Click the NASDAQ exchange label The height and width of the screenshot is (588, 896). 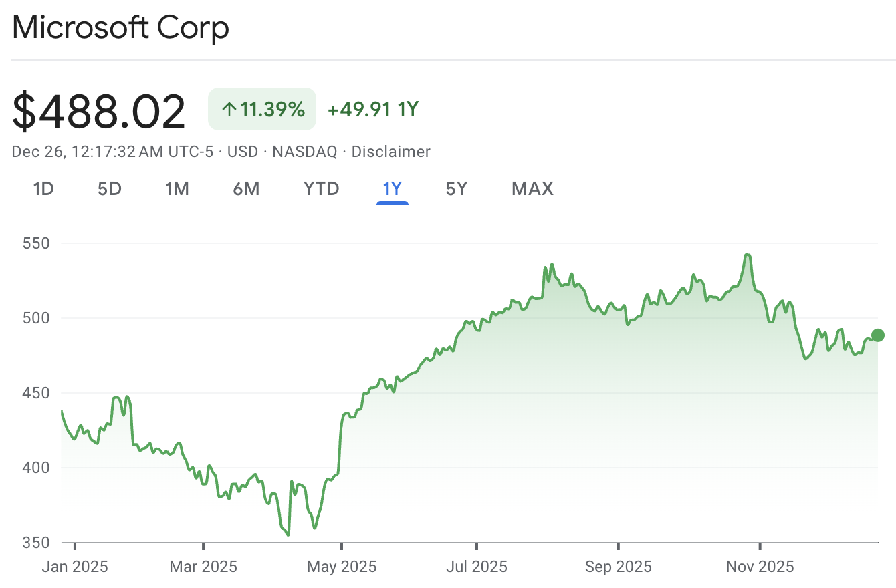304,152
